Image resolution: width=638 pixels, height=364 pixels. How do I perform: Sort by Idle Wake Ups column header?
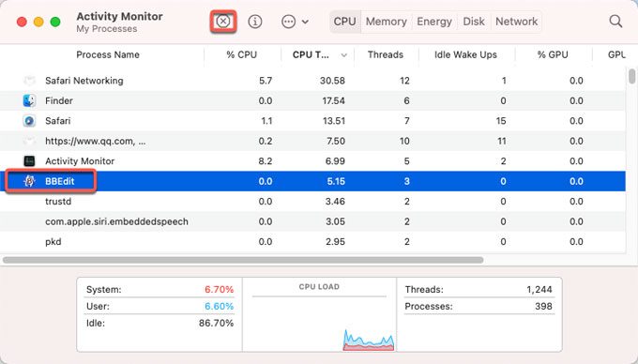click(x=465, y=54)
